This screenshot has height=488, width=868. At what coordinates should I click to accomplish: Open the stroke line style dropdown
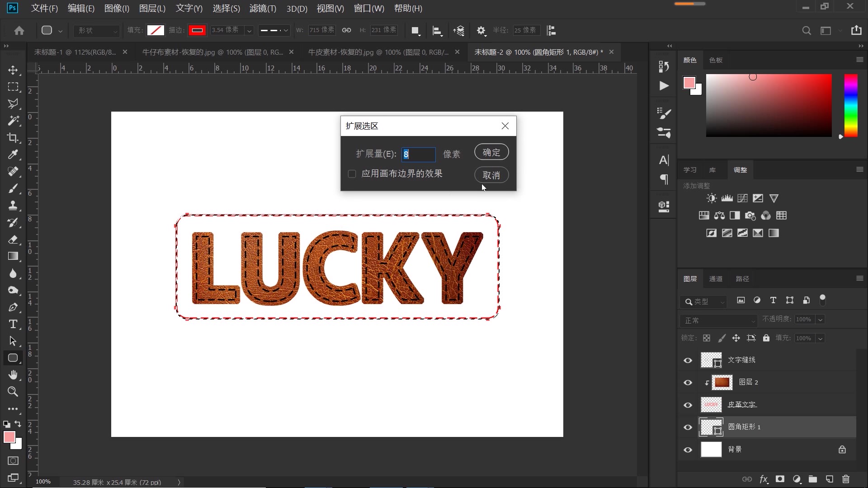[x=274, y=30]
